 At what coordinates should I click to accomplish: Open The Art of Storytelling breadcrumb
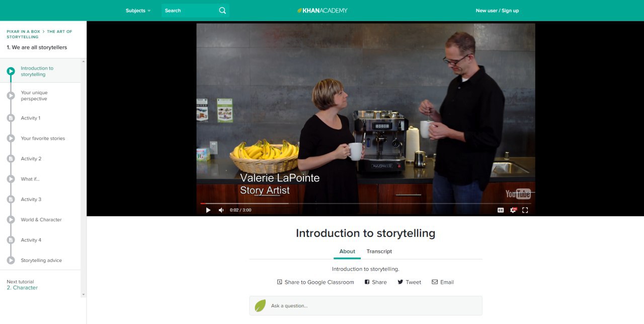tap(39, 34)
